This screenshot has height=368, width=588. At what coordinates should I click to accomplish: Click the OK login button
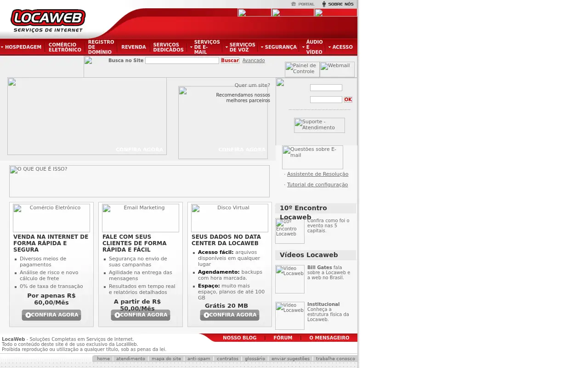click(x=348, y=99)
